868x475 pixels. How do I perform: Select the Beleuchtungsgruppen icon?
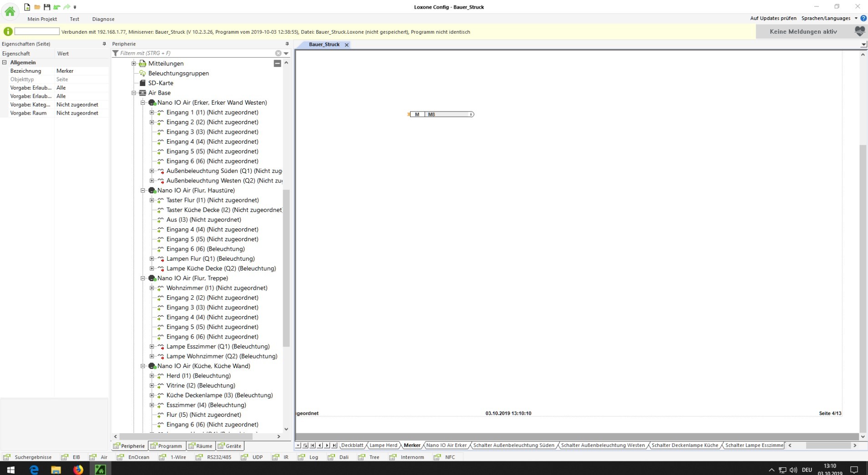142,73
